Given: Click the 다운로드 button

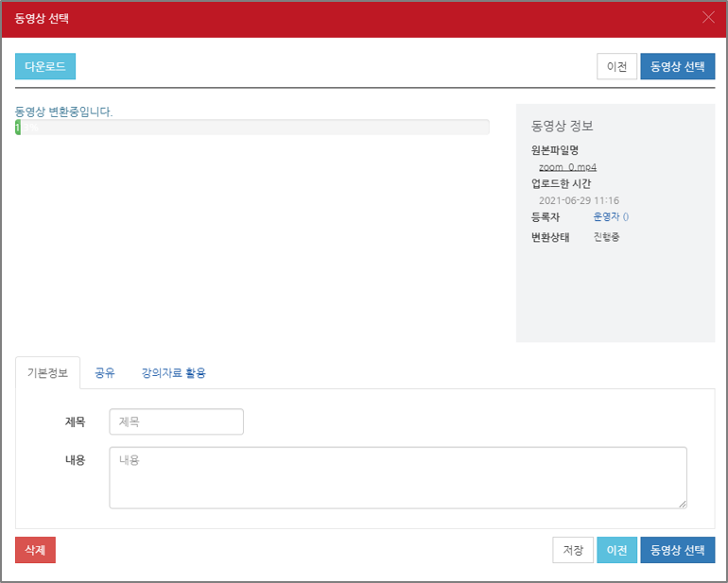Looking at the screenshot, I should pos(44,66).
